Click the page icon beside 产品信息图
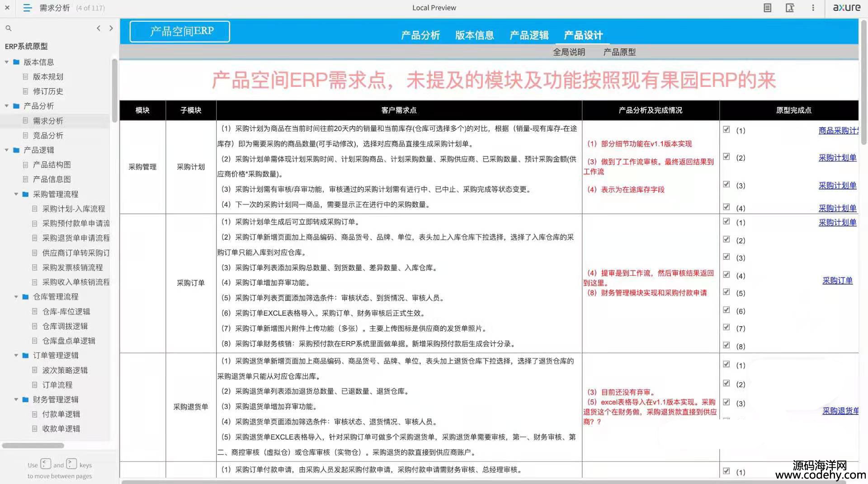This screenshot has height=484, width=868. tap(25, 179)
